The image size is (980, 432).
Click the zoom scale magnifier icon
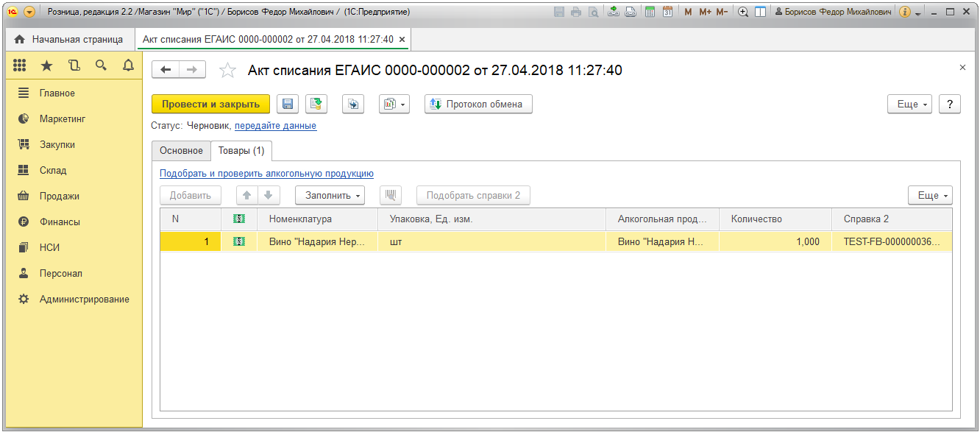pos(743,12)
